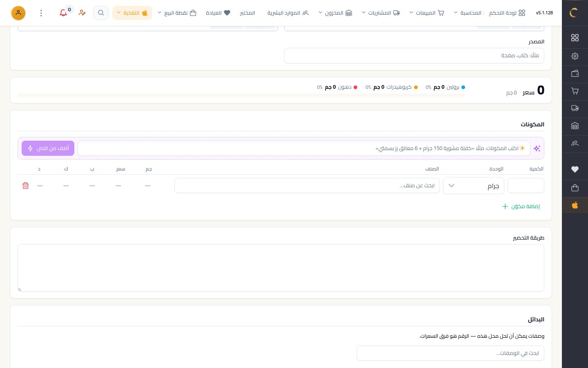Image resolution: width=588 pixels, height=368 pixels.
Task: Open settings gear in sidebar
Action: pyautogui.click(x=575, y=56)
